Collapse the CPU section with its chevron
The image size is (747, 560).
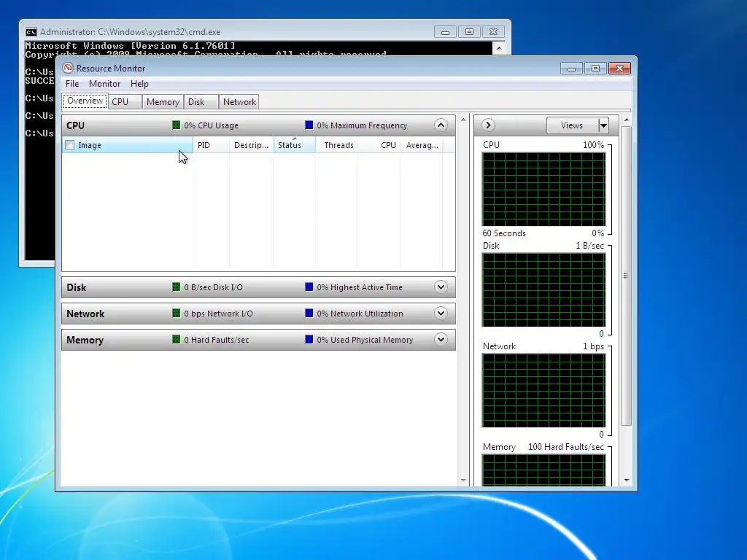point(441,125)
